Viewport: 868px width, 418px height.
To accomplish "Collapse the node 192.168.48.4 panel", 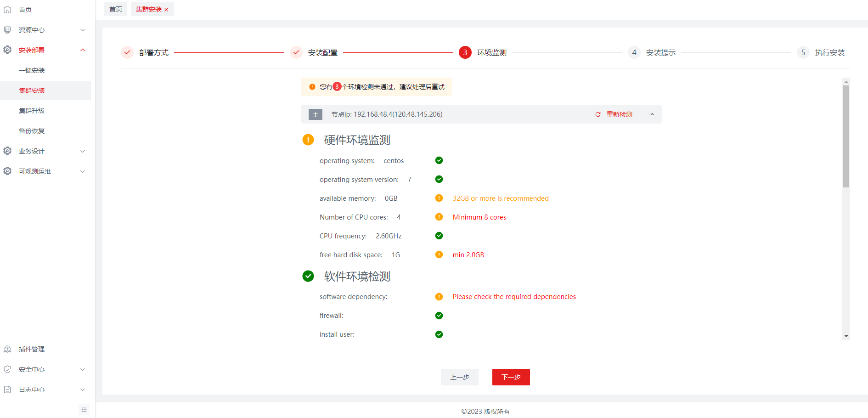I will click(652, 114).
